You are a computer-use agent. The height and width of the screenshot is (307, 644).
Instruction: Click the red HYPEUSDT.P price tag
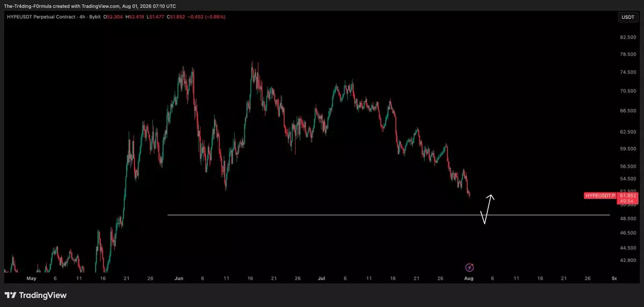point(600,196)
